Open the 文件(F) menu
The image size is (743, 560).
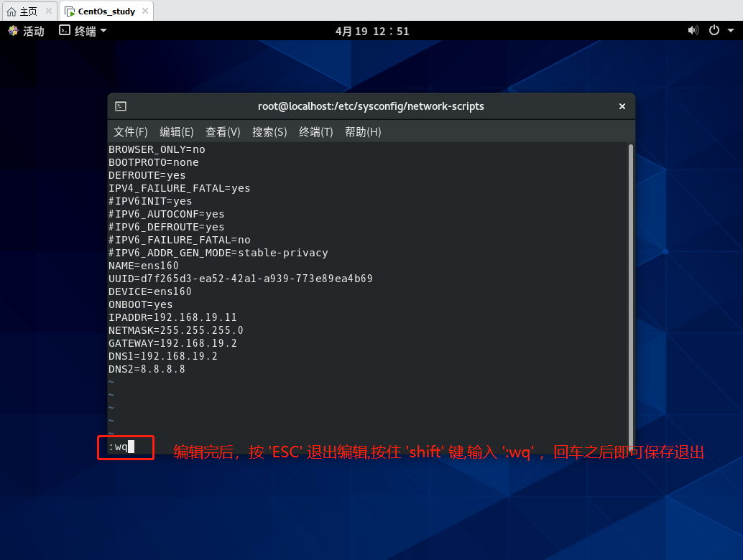pyautogui.click(x=130, y=132)
